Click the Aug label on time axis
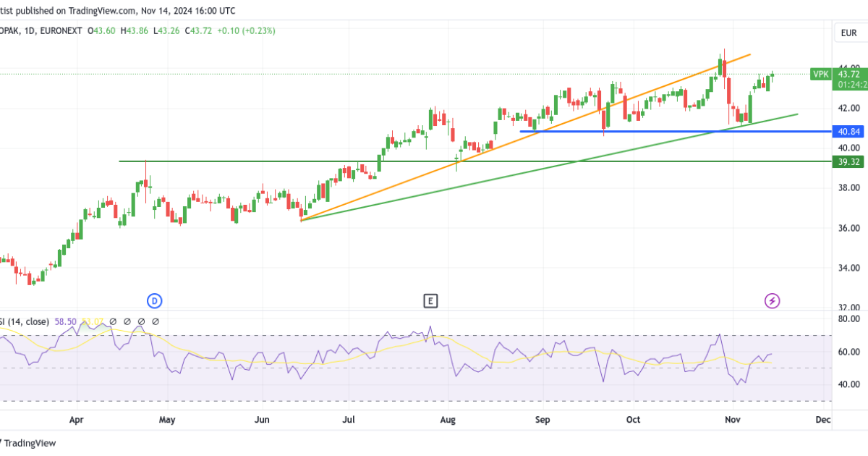This screenshot has width=868, height=456. tap(447, 420)
